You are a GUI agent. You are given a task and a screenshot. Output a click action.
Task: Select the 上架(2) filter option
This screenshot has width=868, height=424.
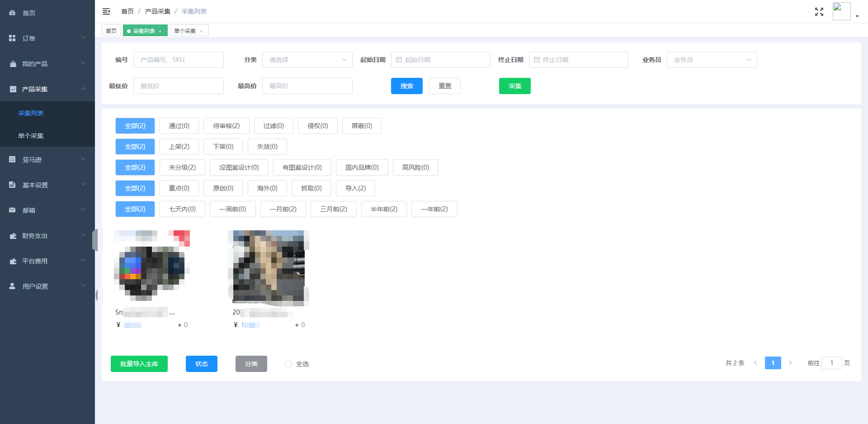point(179,147)
